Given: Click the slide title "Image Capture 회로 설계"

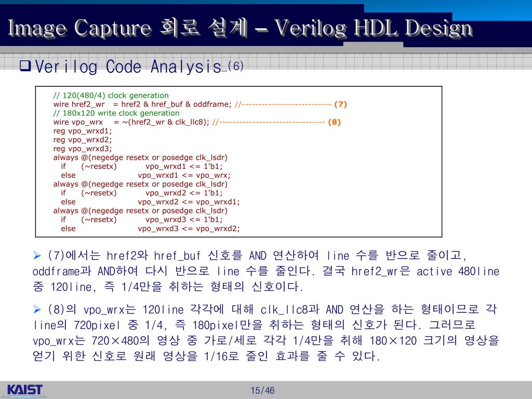Looking at the screenshot, I should 127,28.
